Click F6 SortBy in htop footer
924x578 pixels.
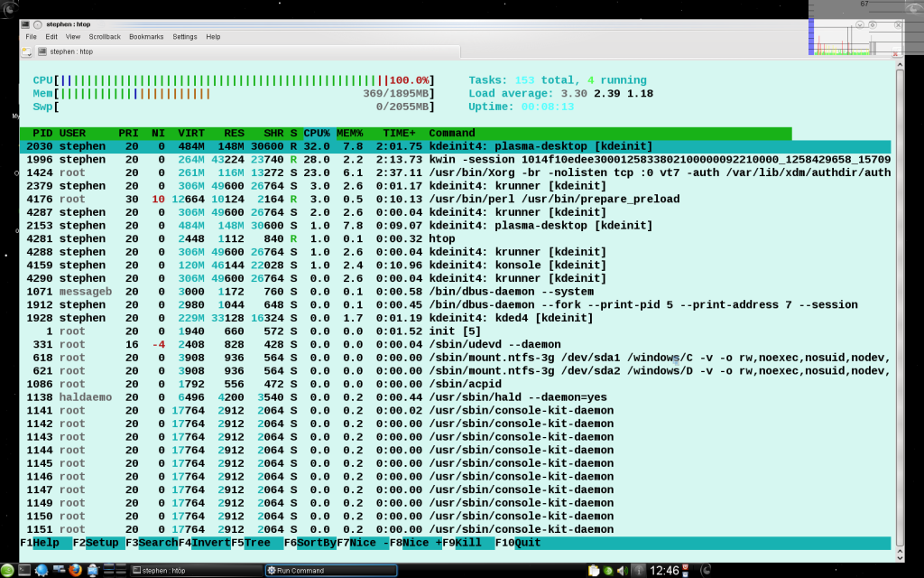(310, 543)
